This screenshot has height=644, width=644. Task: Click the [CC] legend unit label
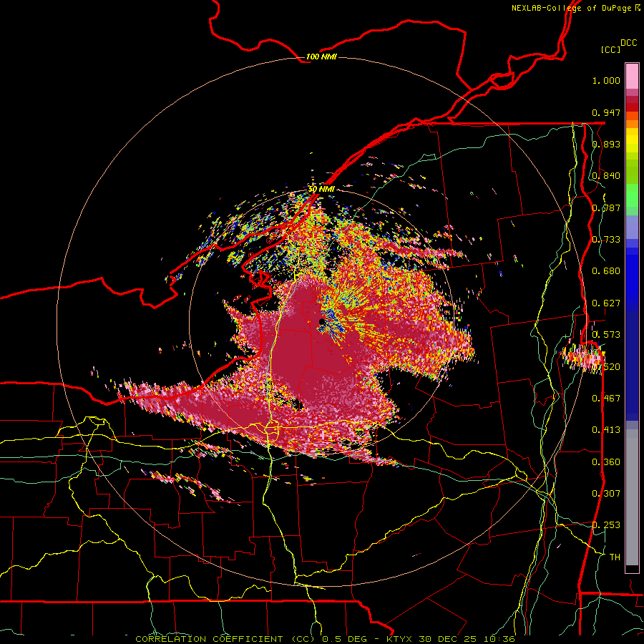611,49
